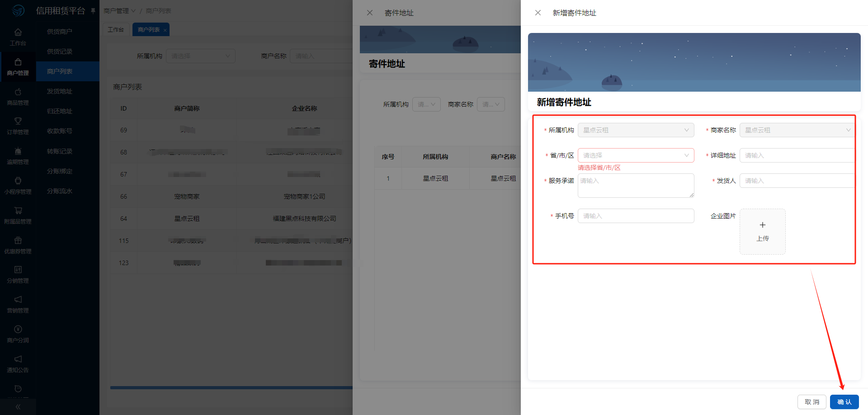Screen dimensions: 868x415
Task: Open 通知公告 in the sidebar
Action: point(18,364)
